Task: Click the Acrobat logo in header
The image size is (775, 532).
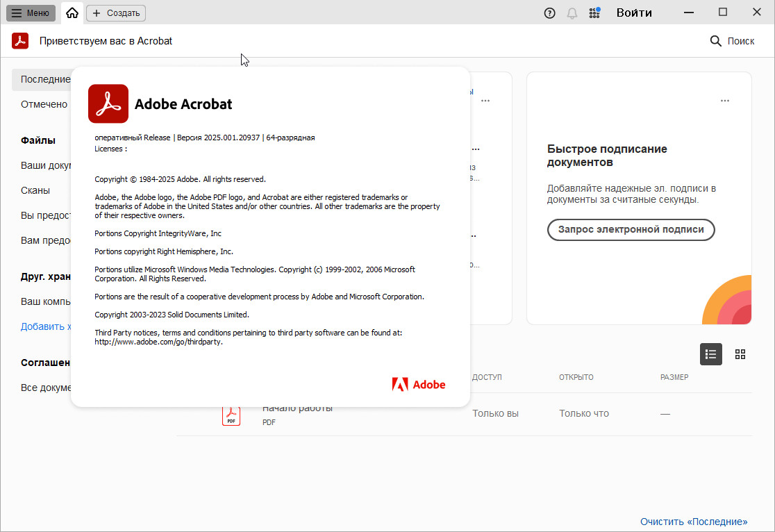Action: pyautogui.click(x=20, y=41)
